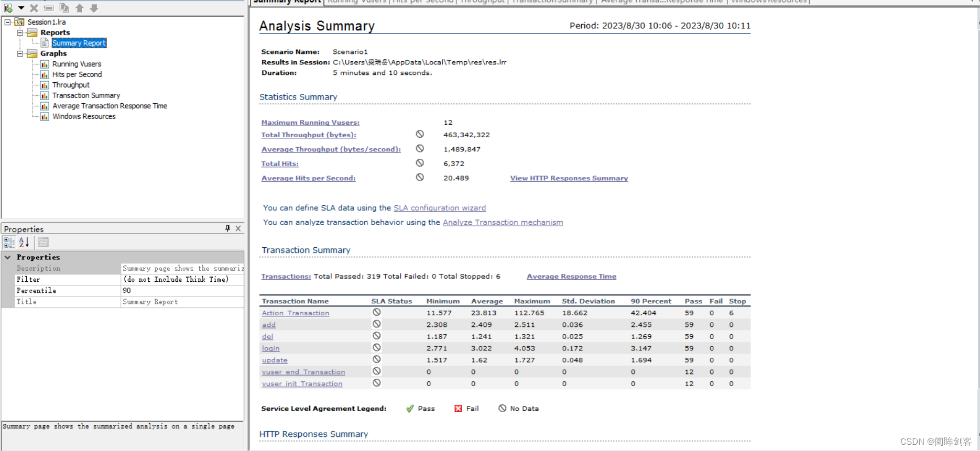Click the Graphs folder icon
This screenshot has height=451, width=980.
tap(32, 53)
